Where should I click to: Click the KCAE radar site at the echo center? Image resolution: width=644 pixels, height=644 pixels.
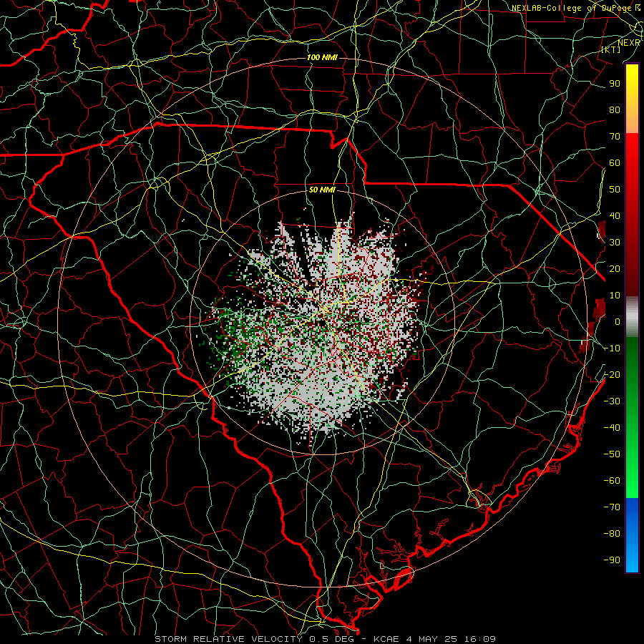323,322
